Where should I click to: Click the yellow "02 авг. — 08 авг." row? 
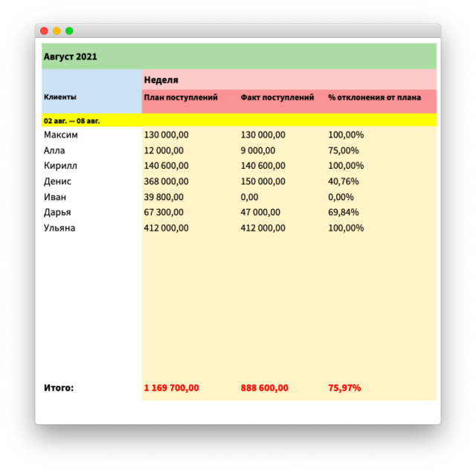pyautogui.click(x=71, y=120)
